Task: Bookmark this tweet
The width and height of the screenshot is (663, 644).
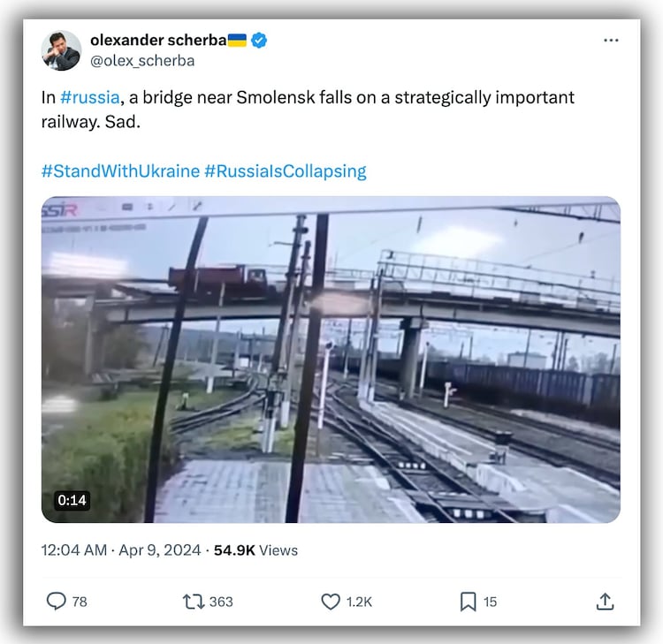Action: click(468, 602)
